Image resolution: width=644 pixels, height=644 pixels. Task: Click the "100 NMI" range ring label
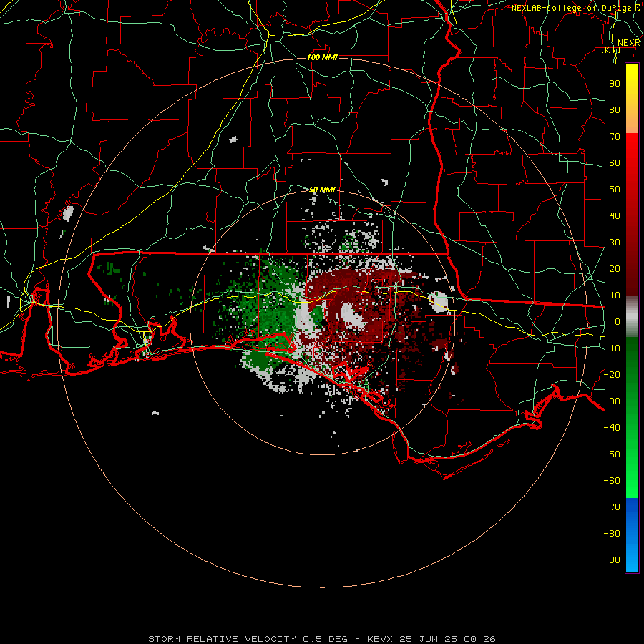(x=322, y=57)
